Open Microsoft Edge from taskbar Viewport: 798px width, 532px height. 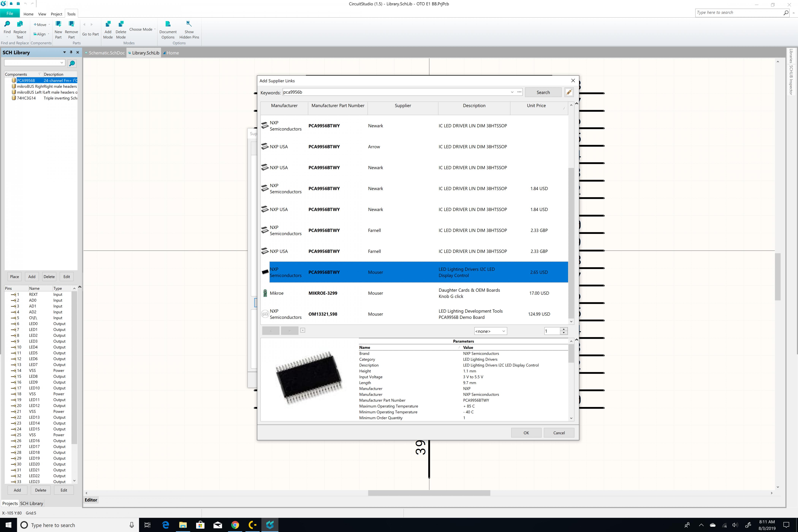tap(165, 525)
